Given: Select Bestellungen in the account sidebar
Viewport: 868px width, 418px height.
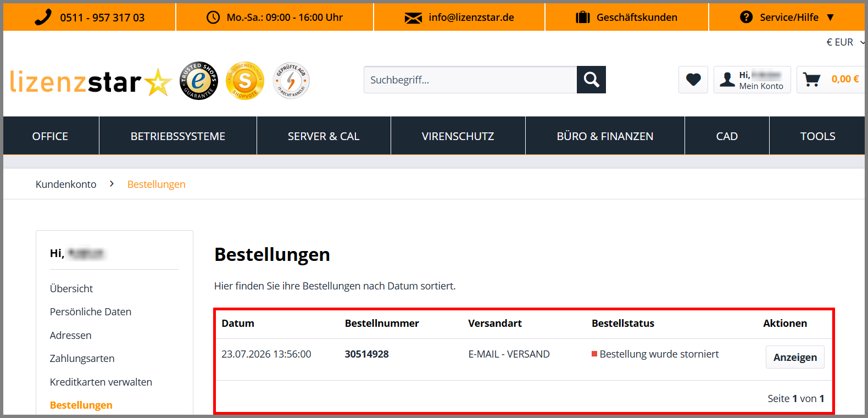Looking at the screenshot, I should 81,405.
